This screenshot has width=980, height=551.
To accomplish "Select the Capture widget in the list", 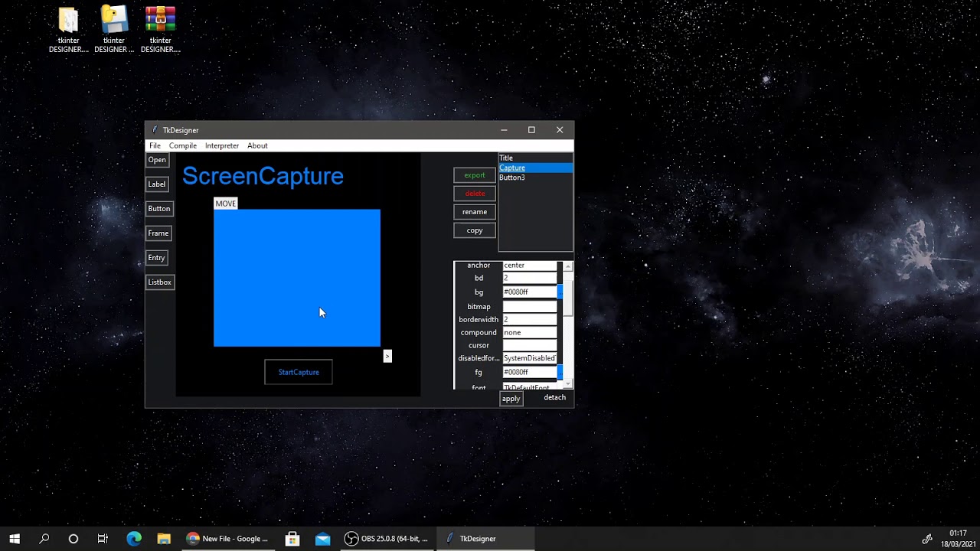I will click(x=511, y=168).
